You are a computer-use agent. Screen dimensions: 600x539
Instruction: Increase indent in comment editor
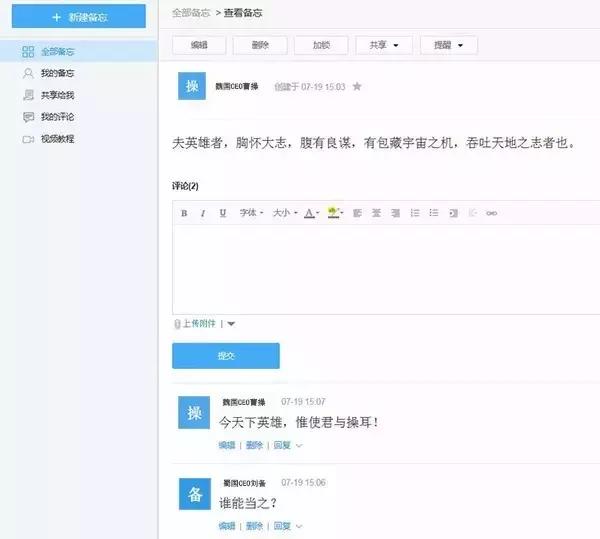[453, 213]
